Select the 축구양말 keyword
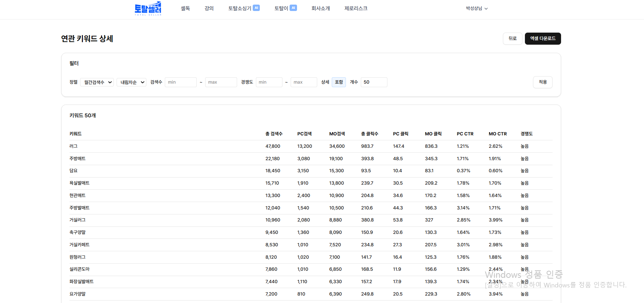Image resolution: width=644 pixels, height=303 pixels. click(x=78, y=232)
